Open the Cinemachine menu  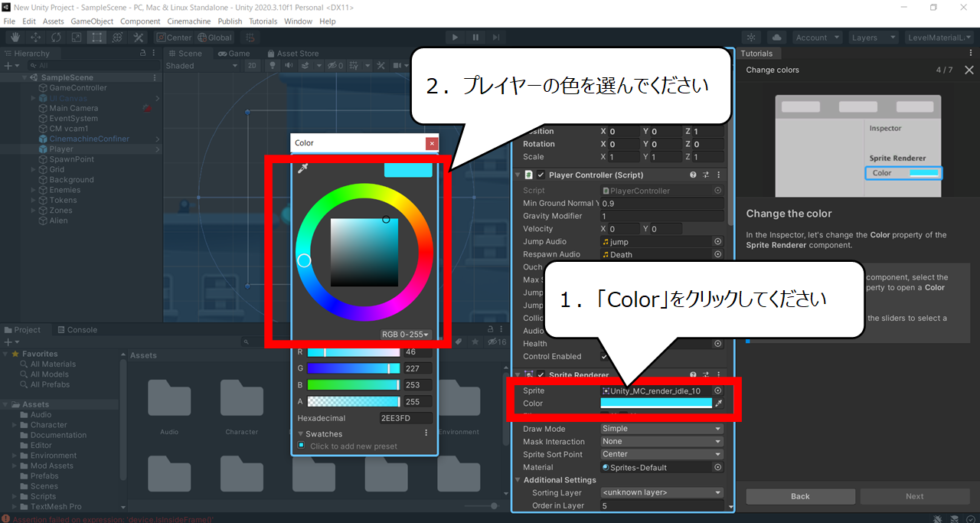188,21
